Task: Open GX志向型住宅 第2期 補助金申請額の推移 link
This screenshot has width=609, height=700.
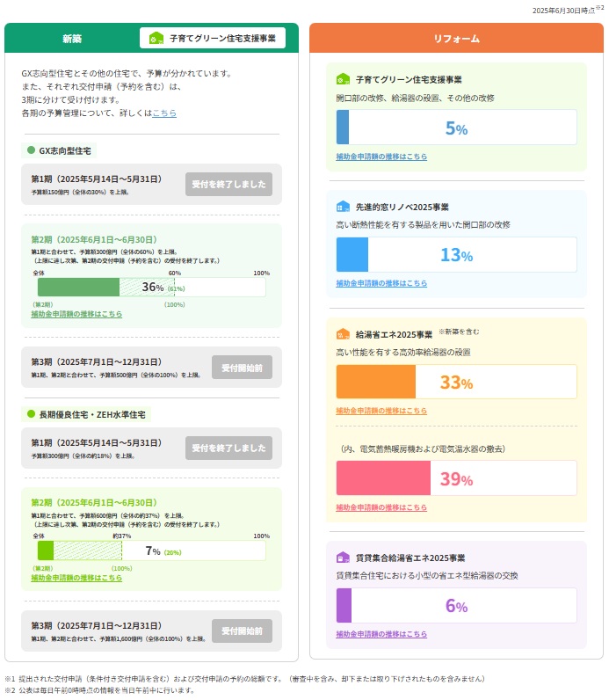Action: click(x=76, y=314)
